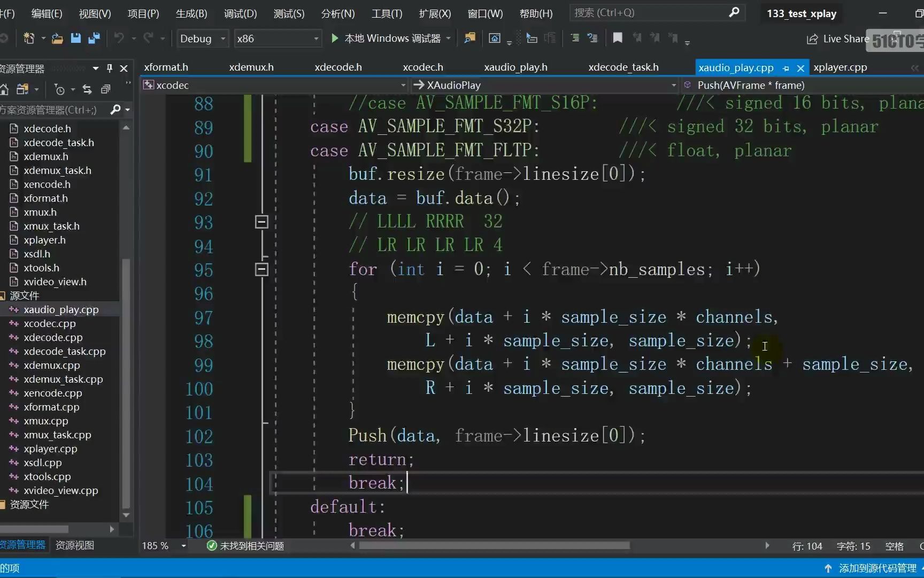Screen dimensions: 924x578
Task: Select xsdl.h in Solution Explorer
Action: point(37,254)
